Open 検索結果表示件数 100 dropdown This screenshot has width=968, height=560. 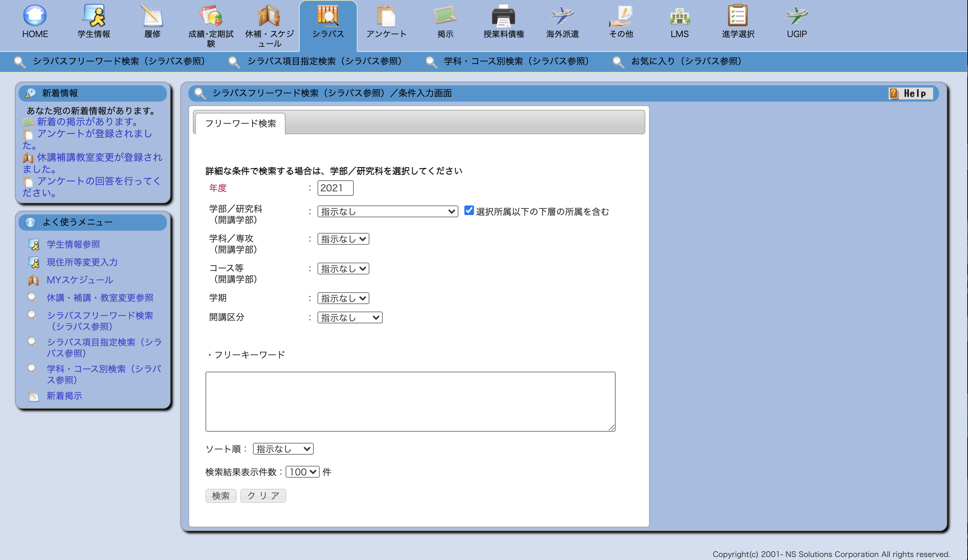pos(302,472)
